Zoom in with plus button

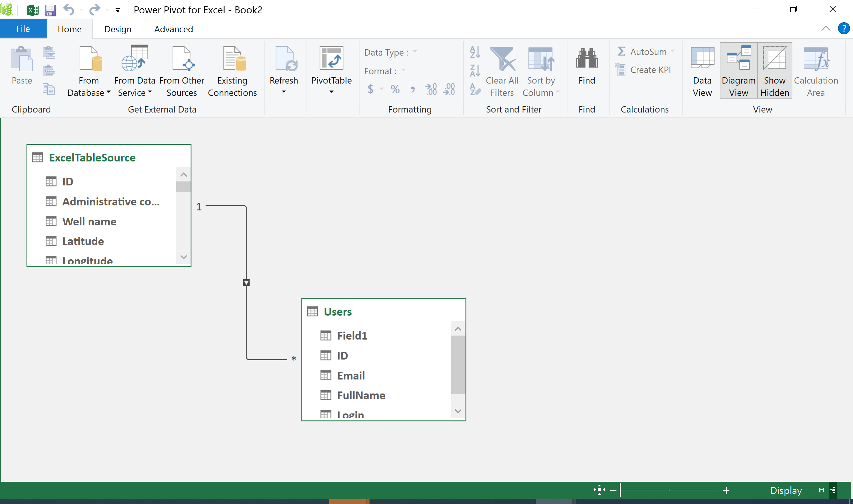pyautogui.click(x=726, y=490)
